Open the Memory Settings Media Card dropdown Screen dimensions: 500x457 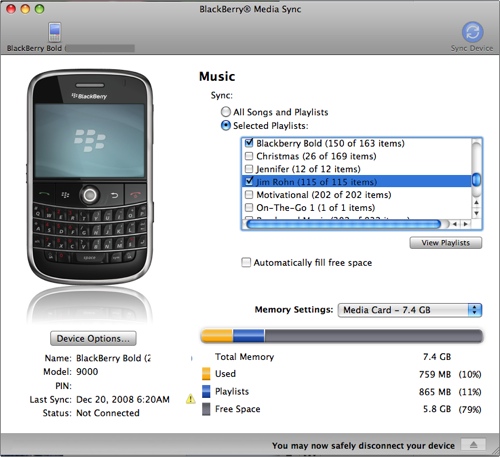tap(410, 310)
